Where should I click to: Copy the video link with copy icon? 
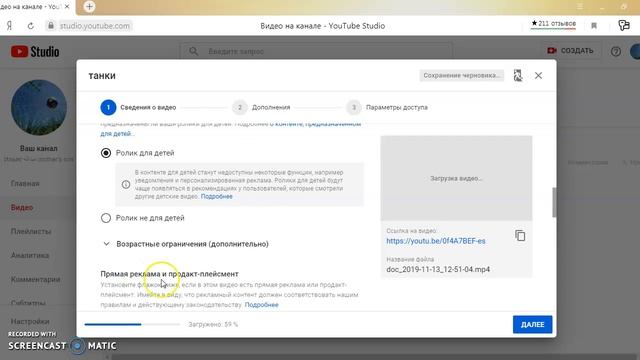[520, 236]
